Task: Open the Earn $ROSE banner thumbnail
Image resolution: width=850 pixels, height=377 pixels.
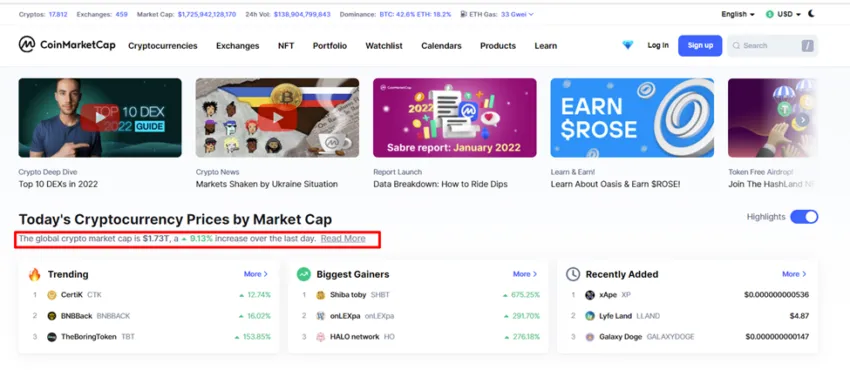Action: pyautogui.click(x=632, y=118)
